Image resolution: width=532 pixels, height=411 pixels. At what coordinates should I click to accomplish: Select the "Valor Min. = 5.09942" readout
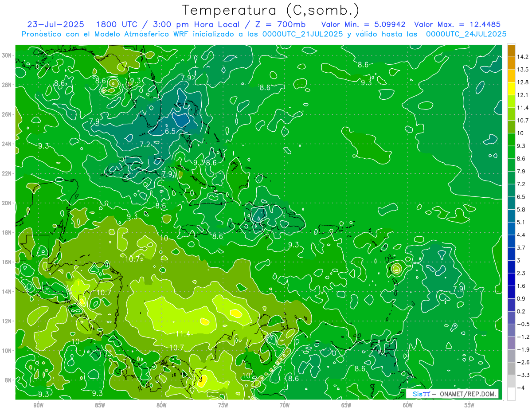pos(363,24)
